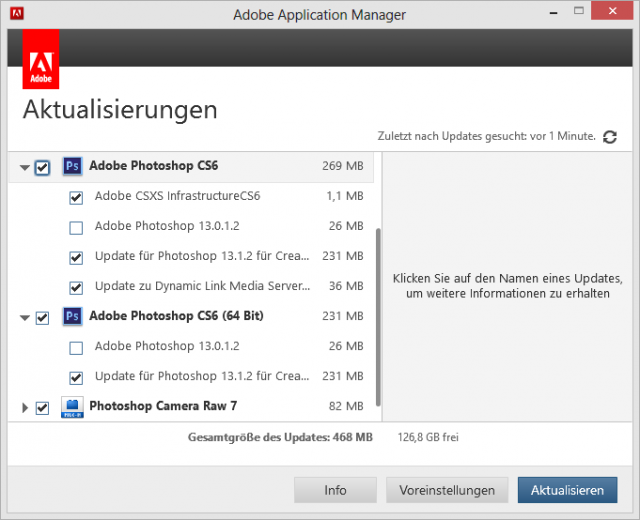
Task: Click the Adobe Photoshop CS6 Ps icon
Action: (x=72, y=166)
